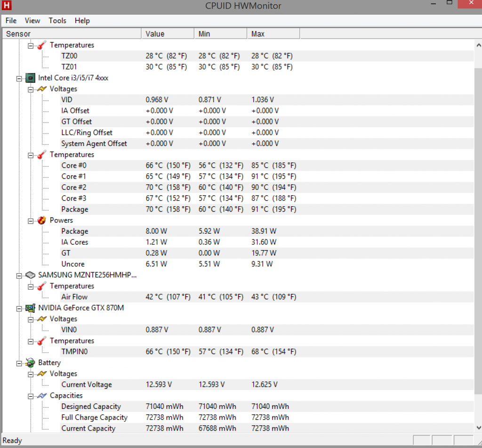Select the Air Flow row label
The width and height of the screenshot is (482, 448).
(74, 297)
